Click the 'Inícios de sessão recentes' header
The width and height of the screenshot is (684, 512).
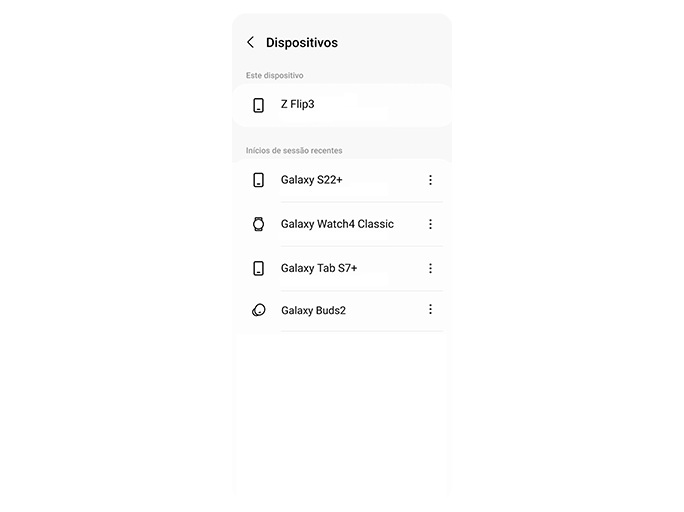[x=294, y=151]
